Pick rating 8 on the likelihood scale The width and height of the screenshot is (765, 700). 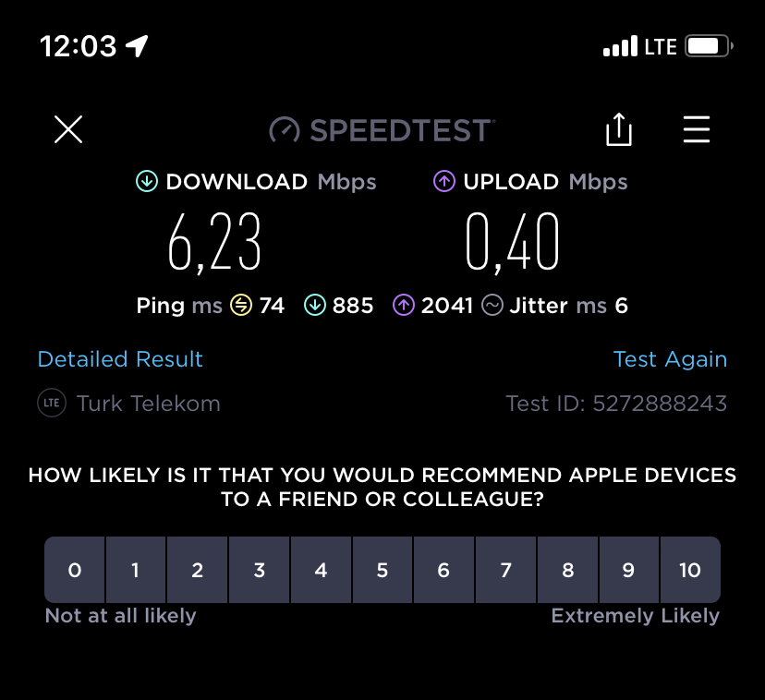point(568,570)
